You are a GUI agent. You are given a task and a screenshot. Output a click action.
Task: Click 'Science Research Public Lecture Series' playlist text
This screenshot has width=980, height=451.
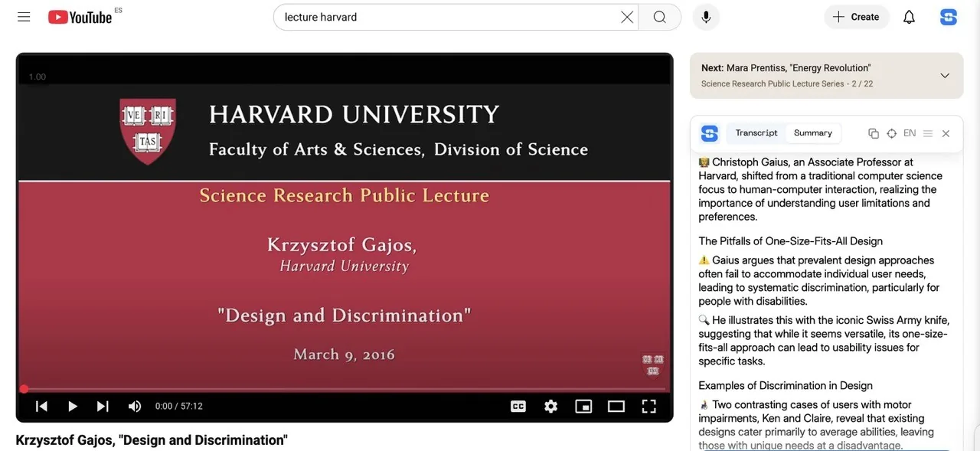(x=773, y=84)
